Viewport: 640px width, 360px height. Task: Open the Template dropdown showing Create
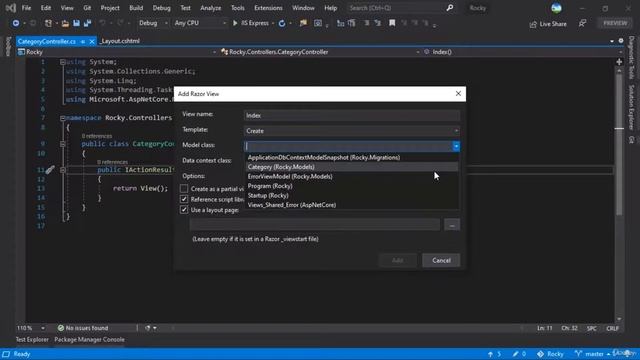(352, 131)
